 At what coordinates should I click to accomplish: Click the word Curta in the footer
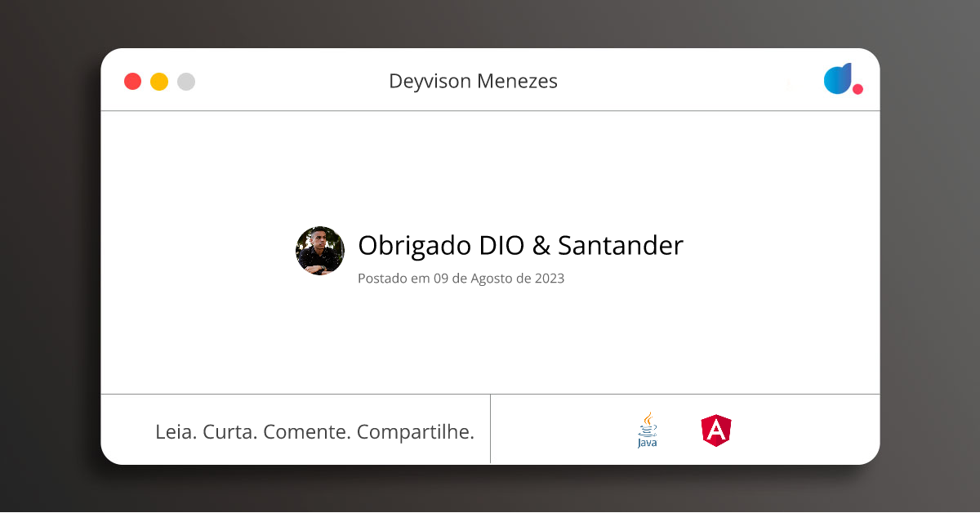click(231, 431)
